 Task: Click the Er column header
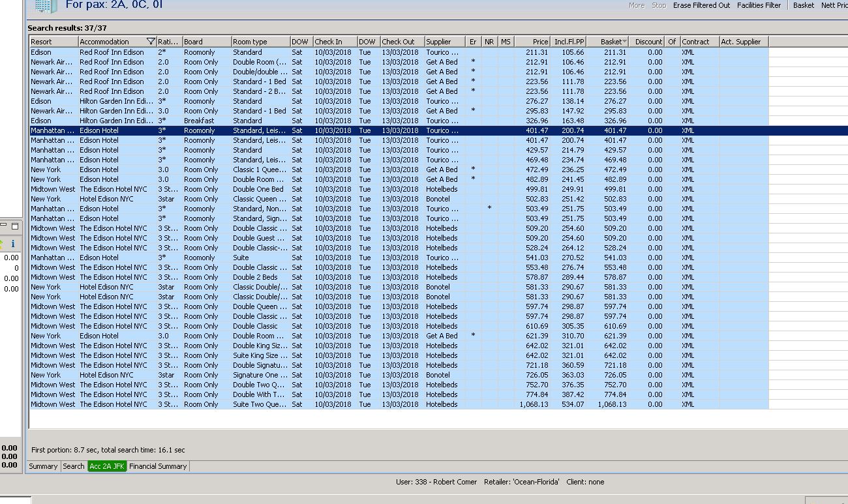click(473, 42)
